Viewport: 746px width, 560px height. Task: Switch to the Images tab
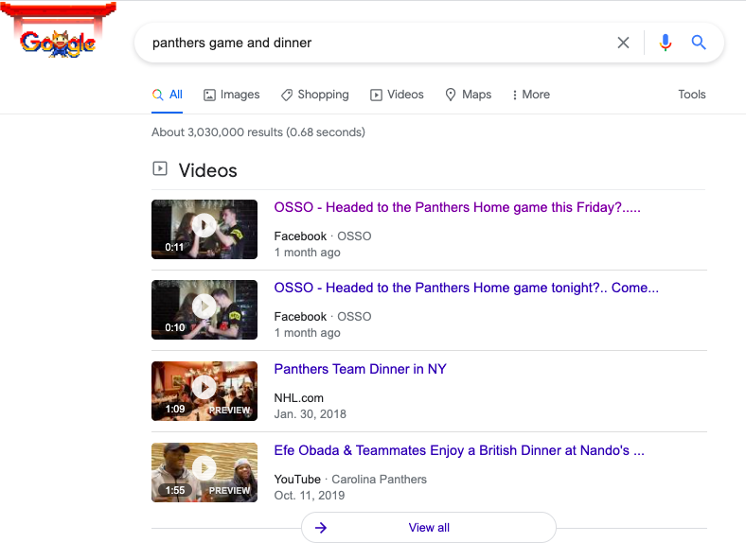[231, 95]
